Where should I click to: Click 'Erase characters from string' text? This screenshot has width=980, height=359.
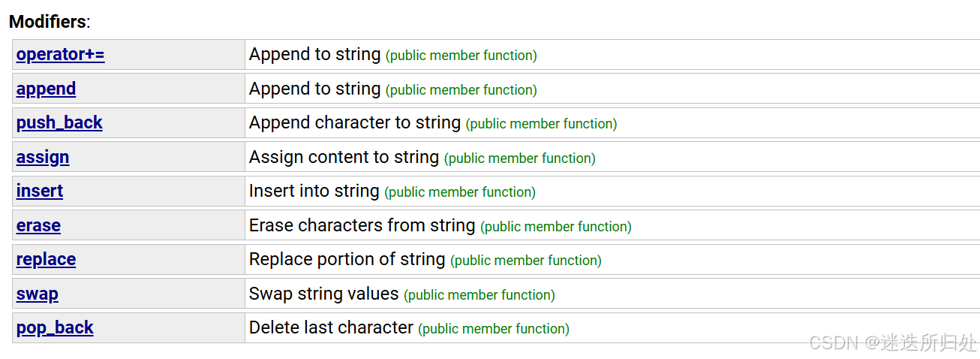tap(362, 225)
